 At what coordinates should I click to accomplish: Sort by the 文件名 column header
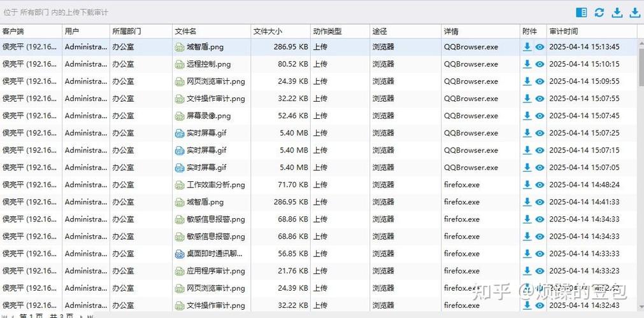[211, 31]
